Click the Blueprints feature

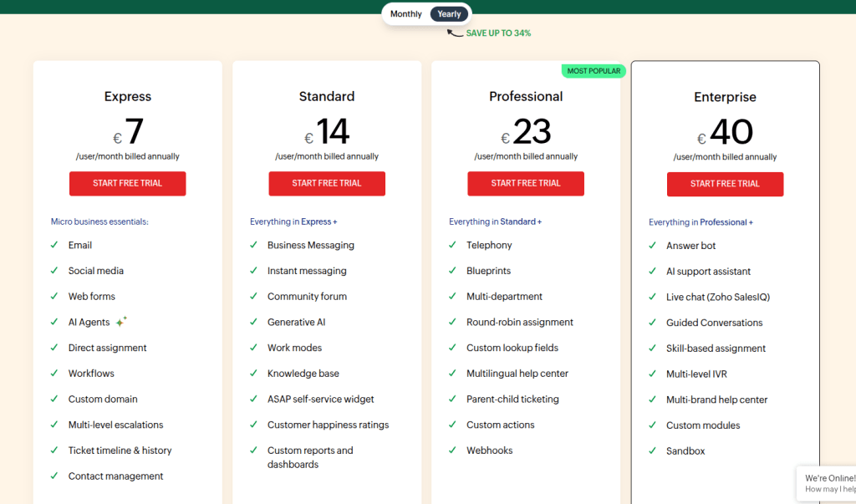(488, 271)
